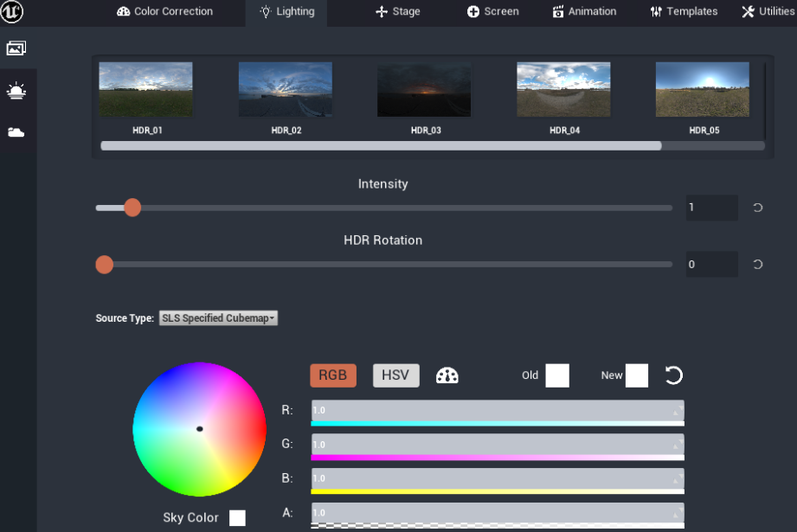Click the HDR Rotation value field
The height and width of the screenshot is (532, 797).
coord(711,264)
